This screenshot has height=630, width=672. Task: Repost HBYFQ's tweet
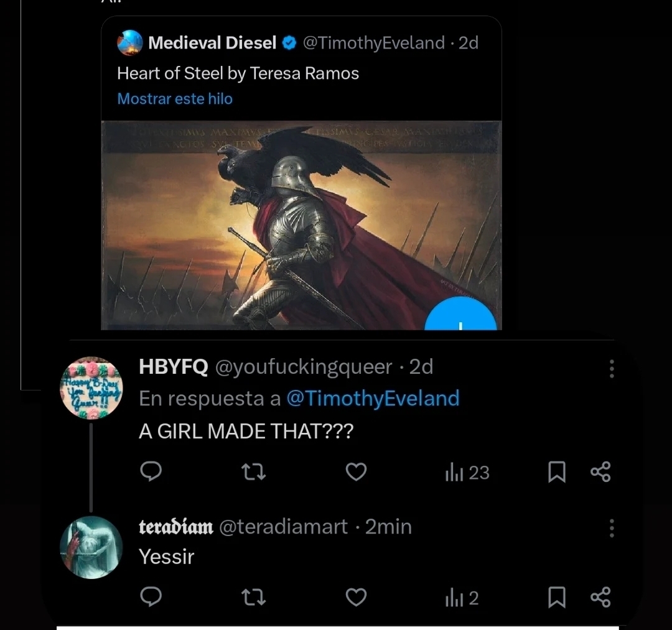(253, 473)
